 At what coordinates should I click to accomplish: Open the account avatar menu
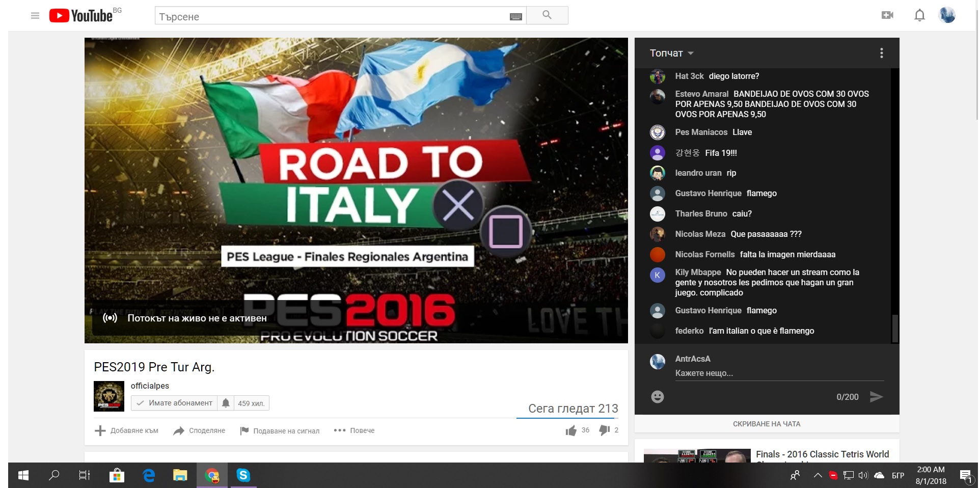tap(947, 15)
